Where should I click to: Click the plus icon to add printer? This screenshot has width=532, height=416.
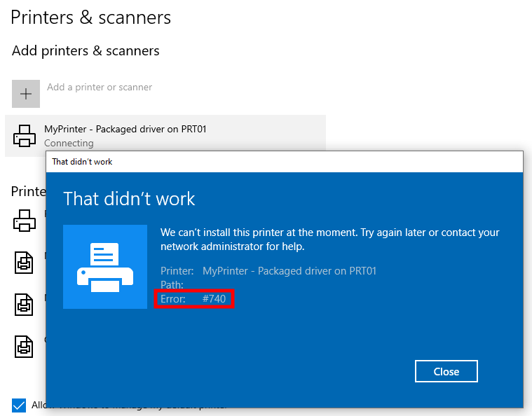click(26, 94)
